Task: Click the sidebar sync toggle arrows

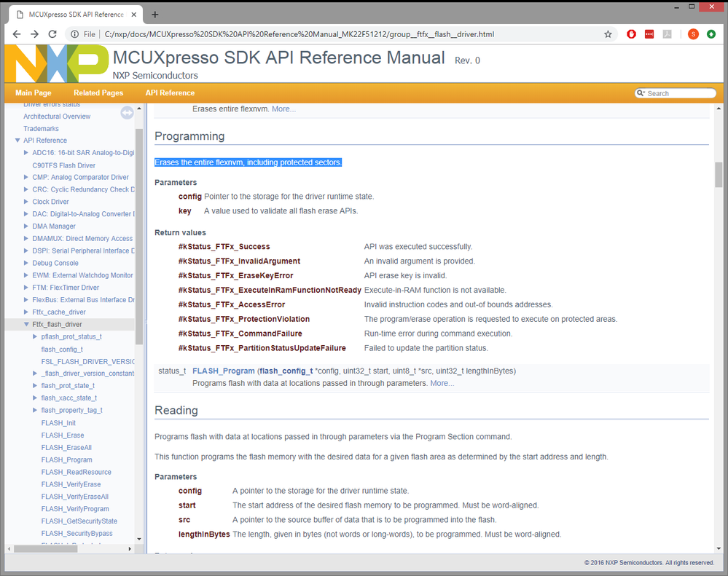Action: [127, 113]
